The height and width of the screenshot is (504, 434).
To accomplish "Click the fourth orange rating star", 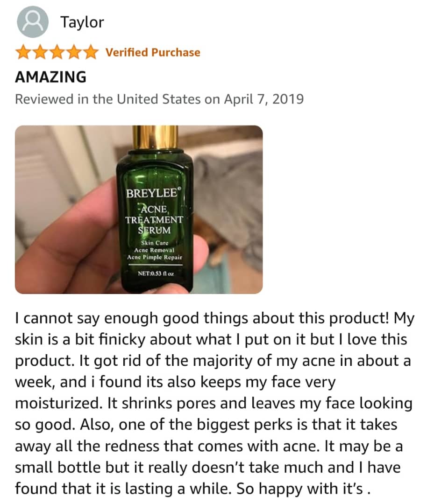I will coord(74,52).
